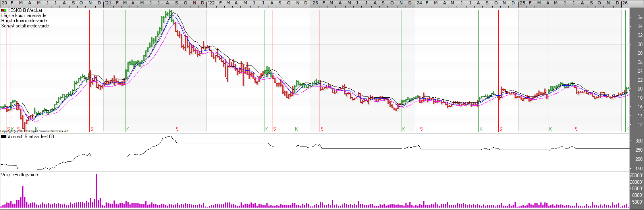Click the red S marker at November 2020
The width and height of the screenshot is (644, 210).
[92, 129]
